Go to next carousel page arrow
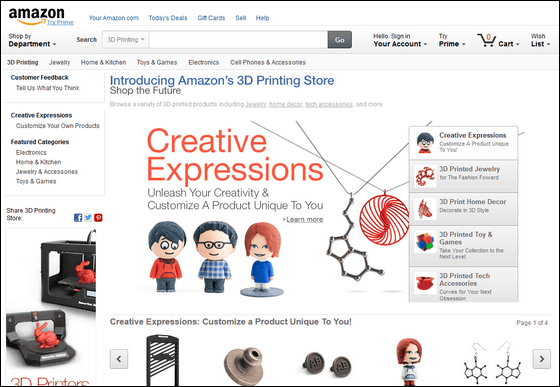This screenshot has height=387, width=560. [541, 359]
